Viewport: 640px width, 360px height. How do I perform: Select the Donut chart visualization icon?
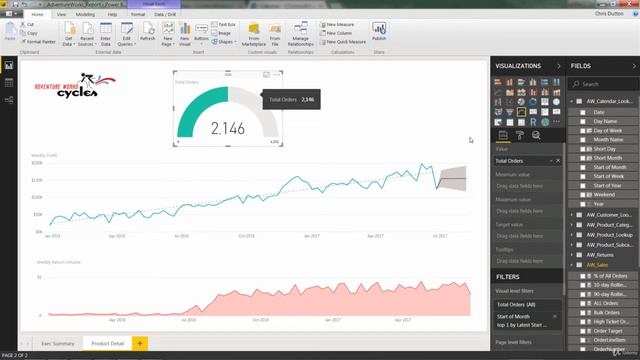coord(533,102)
